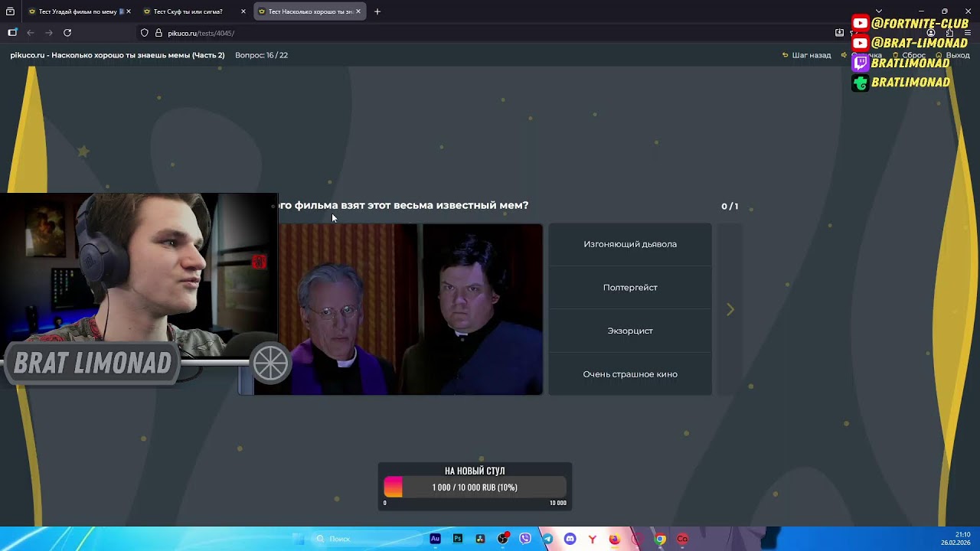Click the score counter '0 / 1'
Image resolution: width=980 pixels, height=551 pixels.
pyautogui.click(x=730, y=206)
